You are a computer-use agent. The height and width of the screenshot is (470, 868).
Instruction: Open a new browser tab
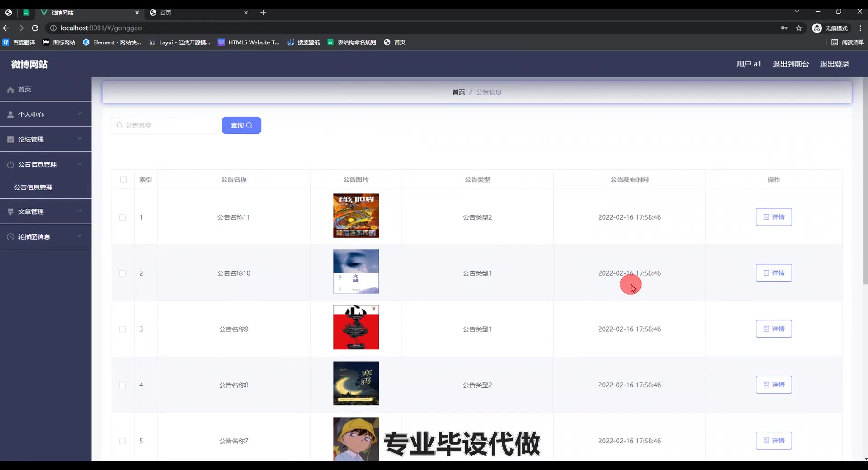(x=263, y=13)
